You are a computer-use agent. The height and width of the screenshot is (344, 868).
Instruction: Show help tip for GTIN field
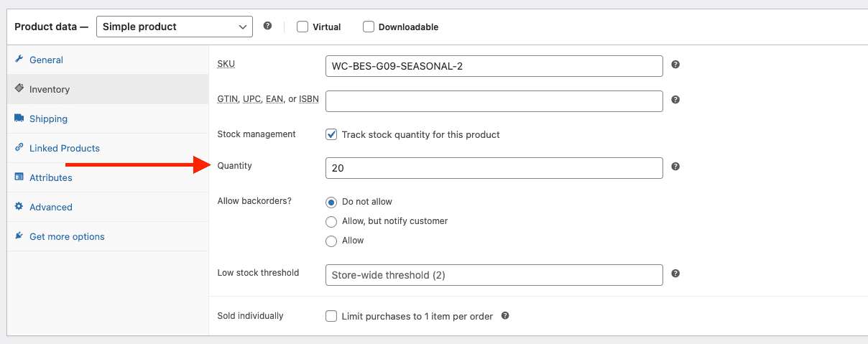[x=675, y=100]
